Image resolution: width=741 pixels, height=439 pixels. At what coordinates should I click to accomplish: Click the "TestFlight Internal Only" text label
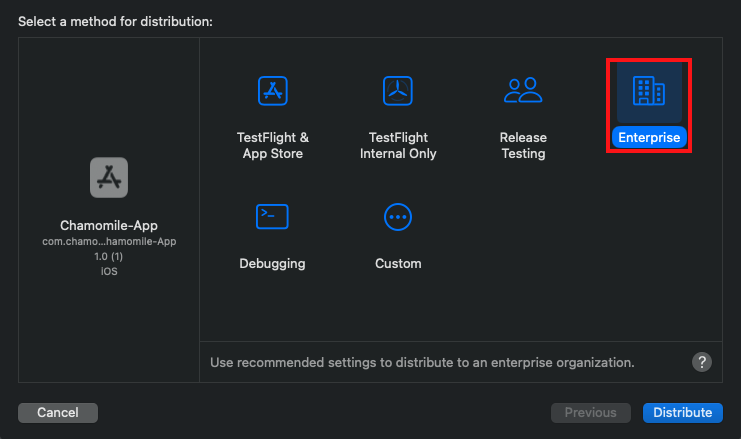398,146
